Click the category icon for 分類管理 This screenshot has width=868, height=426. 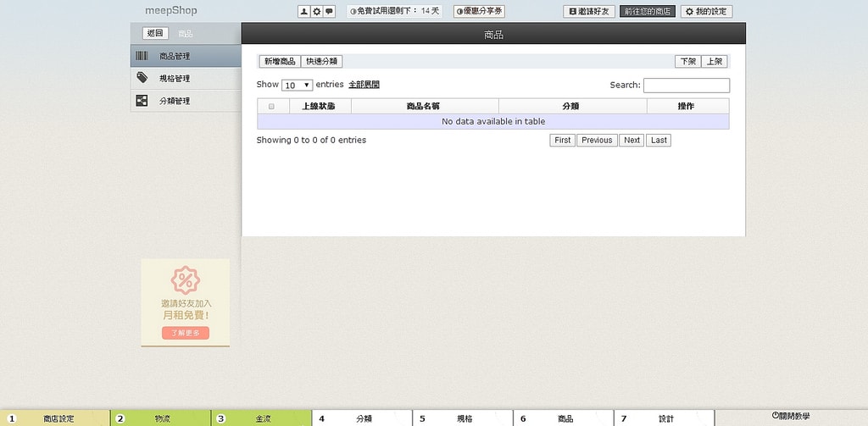coord(142,101)
